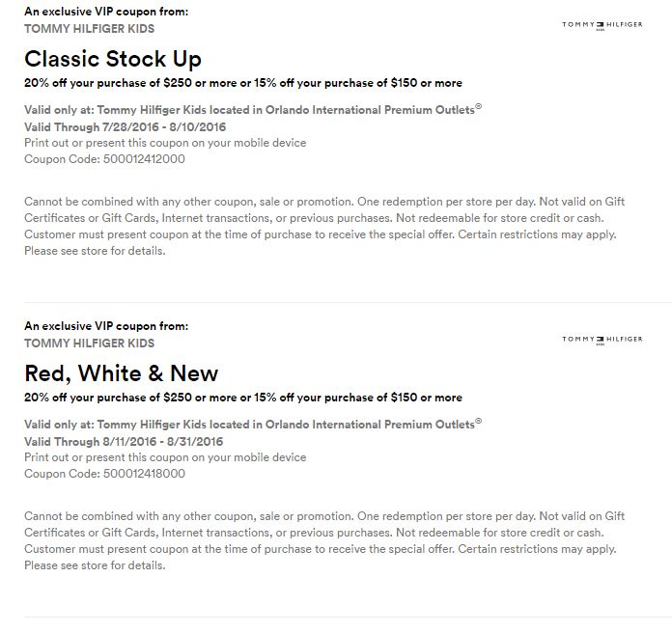Click the Valid Through 7/28/2016 - 8/10/2016 date line
This screenshot has width=672, height=633.
click(124, 126)
